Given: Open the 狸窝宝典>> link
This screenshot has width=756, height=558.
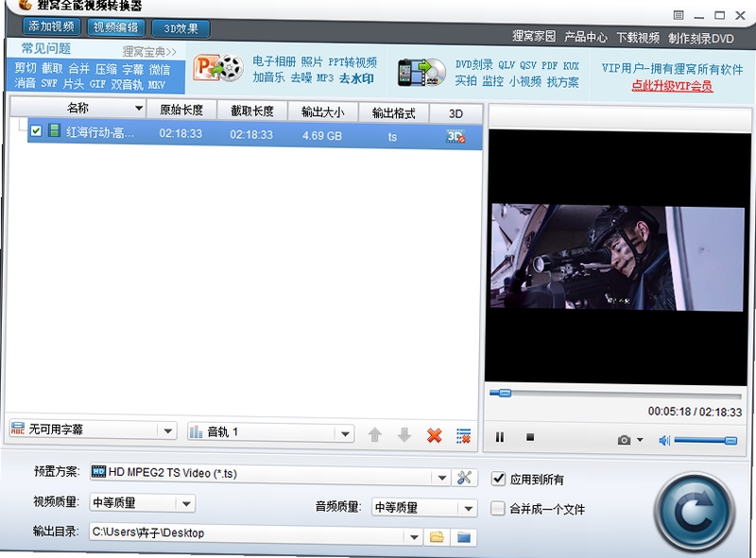Looking at the screenshot, I should point(149,51).
